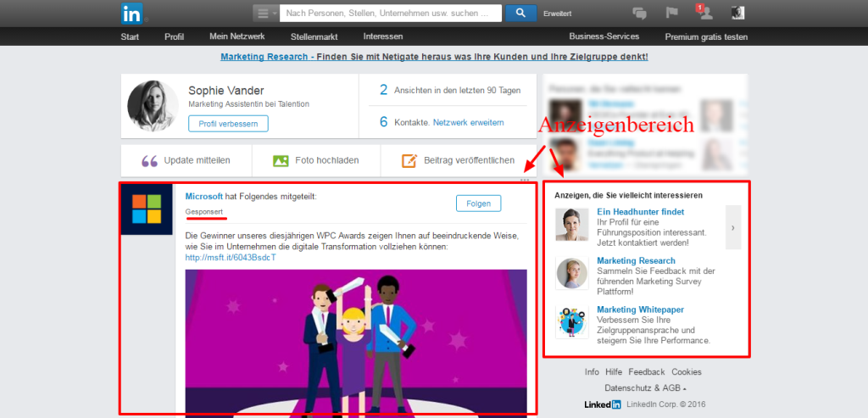Open the Sophie Vander name link
The height and width of the screenshot is (418, 868).
coord(225,90)
